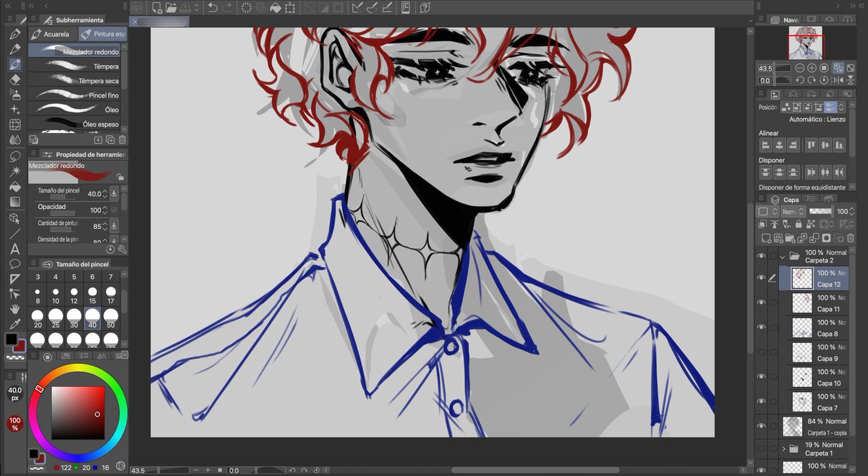Screen dimensions: 868x476
Task: Click the Redo arrow in command bar
Action: tap(229, 8)
